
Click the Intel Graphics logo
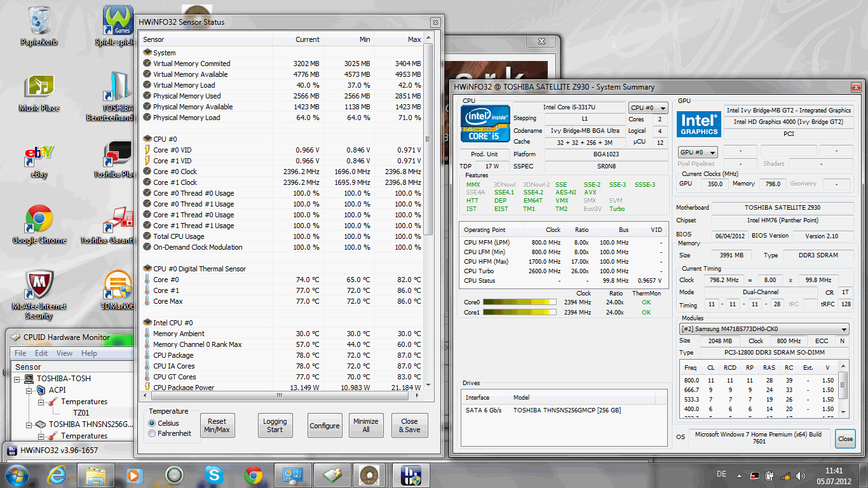(x=699, y=123)
